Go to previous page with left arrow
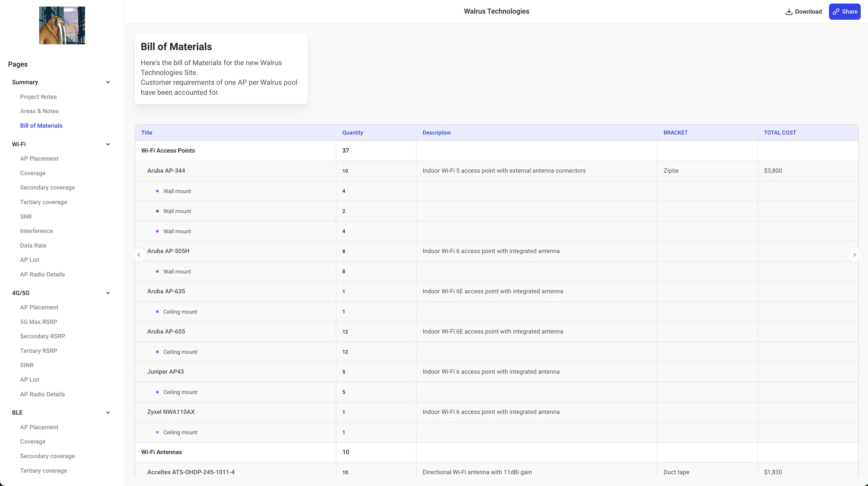This screenshot has height=486, width=868. 139,255
